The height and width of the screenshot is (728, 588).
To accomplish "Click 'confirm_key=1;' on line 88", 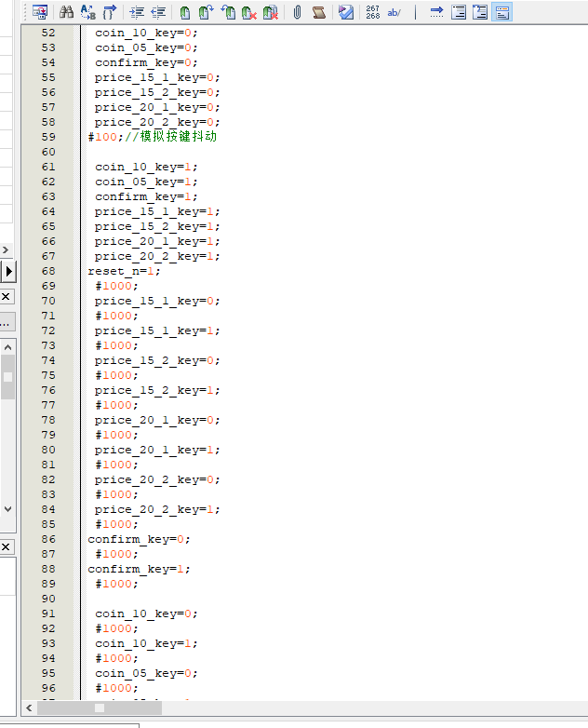I will 139,569.
